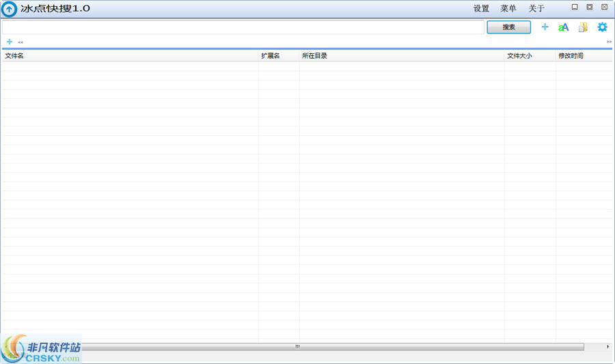Click the blue plus icon beside search button
The width and height of the screenshot is (615, 364).
[x=545, y=27]
